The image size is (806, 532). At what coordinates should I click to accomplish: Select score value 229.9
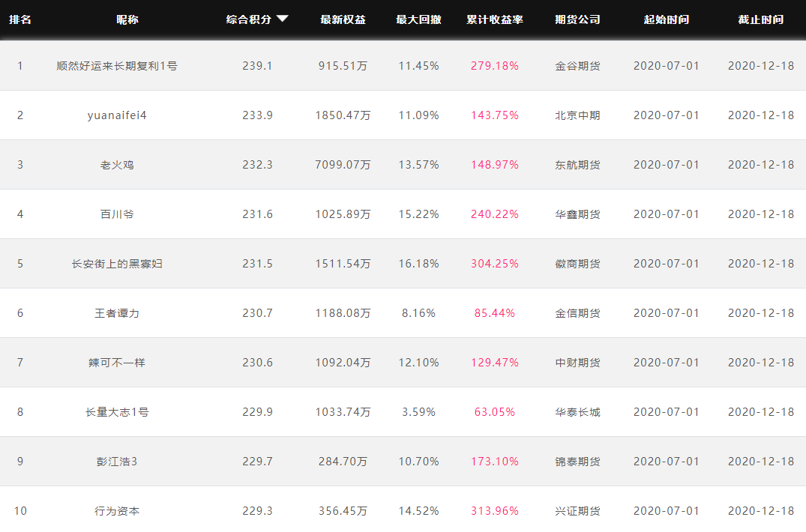(257, 412)
